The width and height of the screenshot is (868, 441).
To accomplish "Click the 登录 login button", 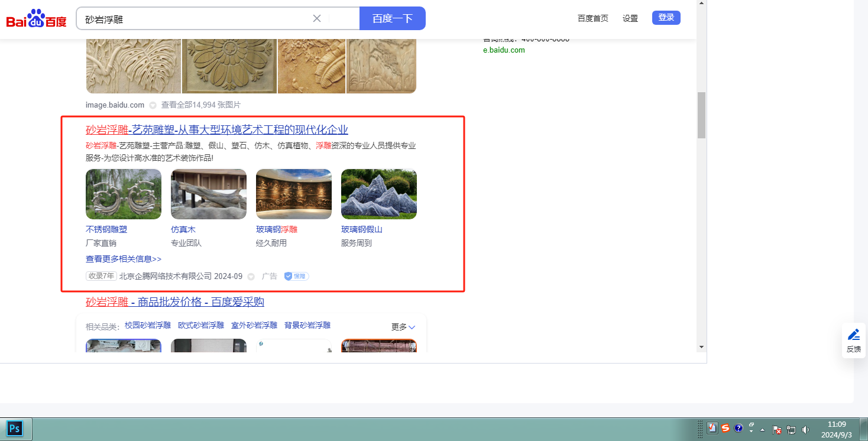I will tap(666, 18).
